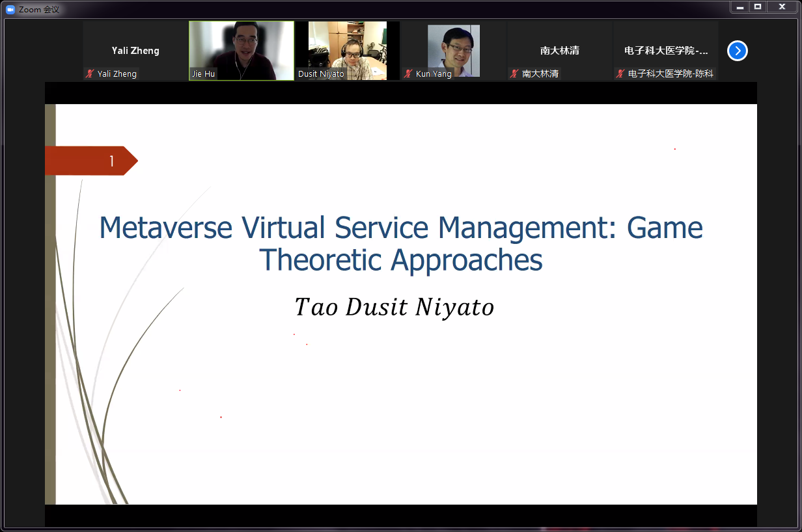Minimize the Zoom meeting window

(739, 7)
